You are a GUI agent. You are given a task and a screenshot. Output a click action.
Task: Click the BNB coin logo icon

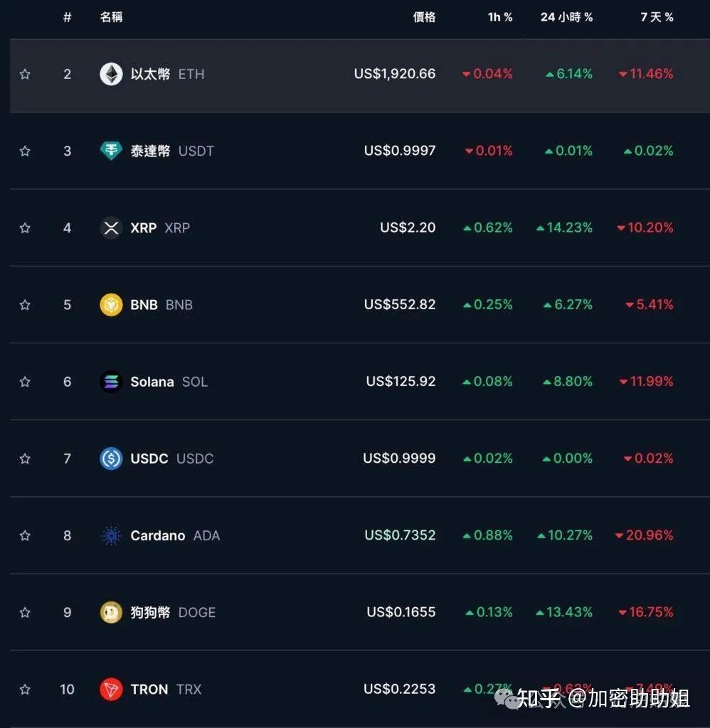pos(111,305)
